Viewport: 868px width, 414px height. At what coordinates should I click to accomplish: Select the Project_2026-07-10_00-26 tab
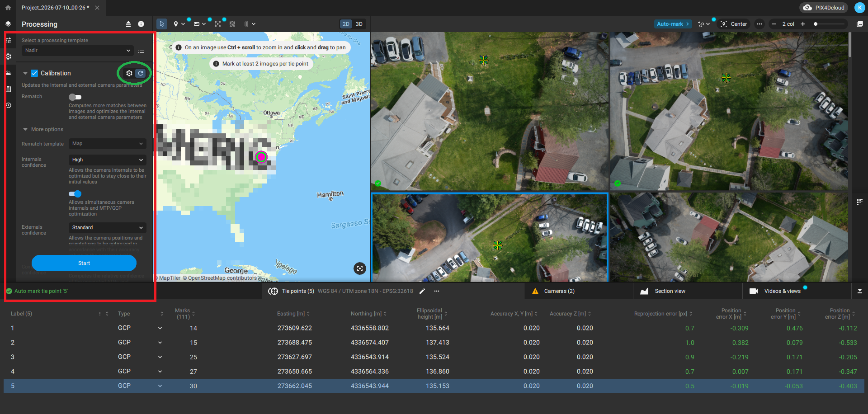[55, 8]
